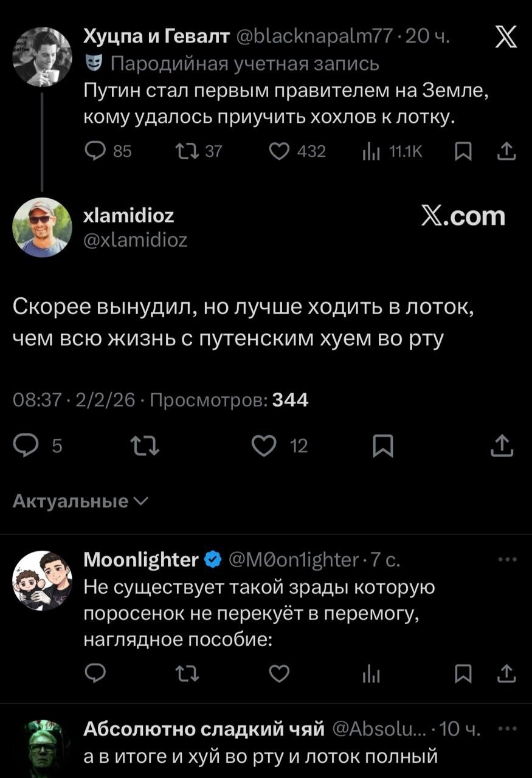Click xlamidioz profile avatar

[43, 227]
